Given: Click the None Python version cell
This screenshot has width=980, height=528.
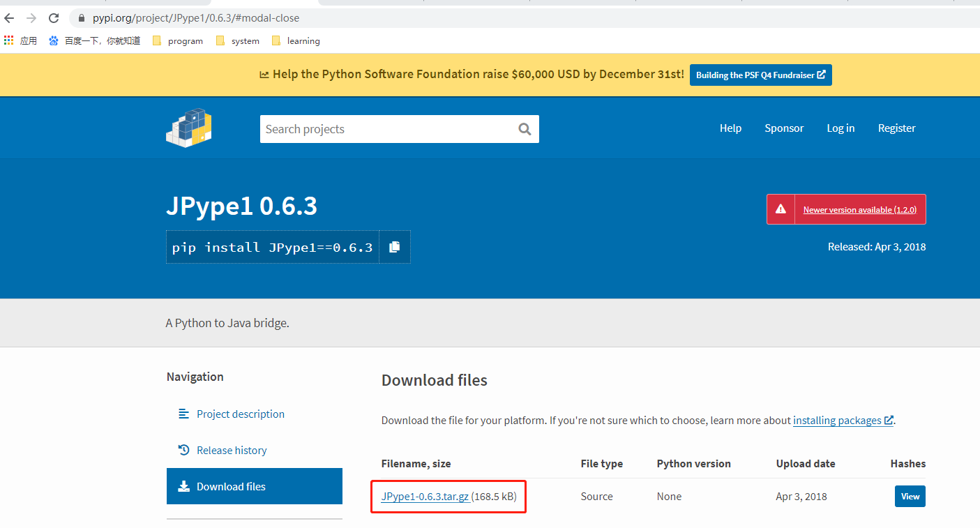Looking at the screenshot, I should pyautogui.click(x=669, y=497).
